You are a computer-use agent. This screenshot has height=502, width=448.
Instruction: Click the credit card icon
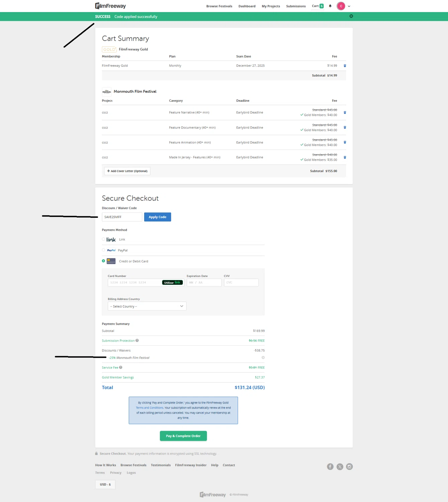point(111,261)
